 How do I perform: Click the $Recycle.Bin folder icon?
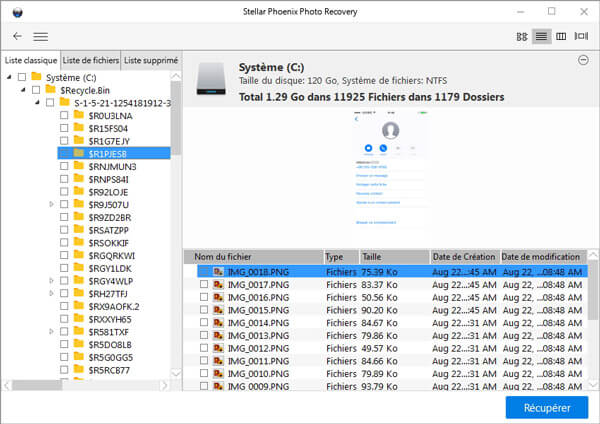tap(51, 90)
